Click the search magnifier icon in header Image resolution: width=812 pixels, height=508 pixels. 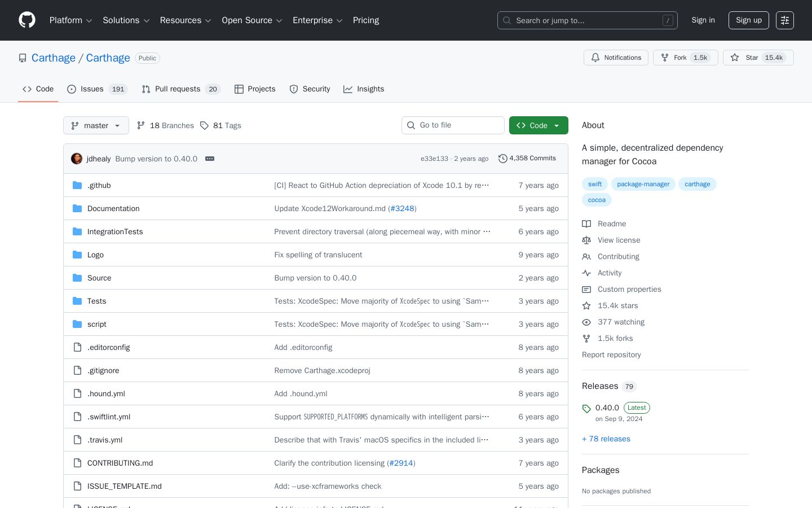coord(507,20)
